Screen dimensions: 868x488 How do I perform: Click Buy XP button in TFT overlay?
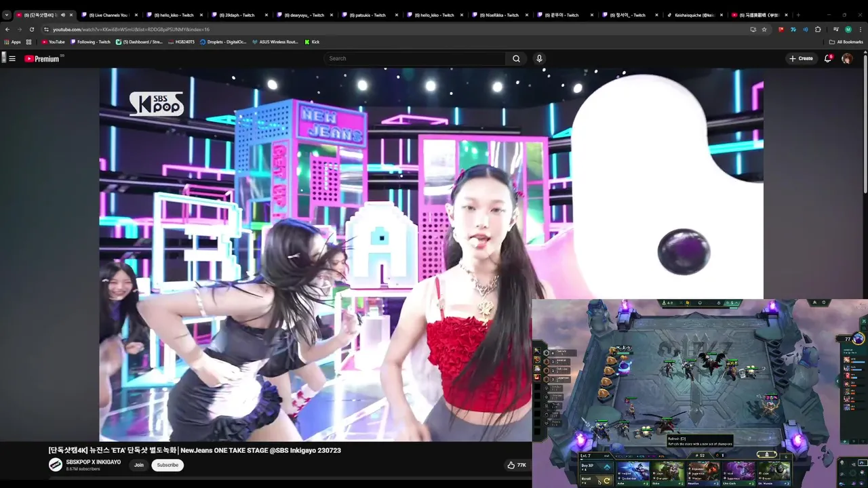(x=596, y=466)
